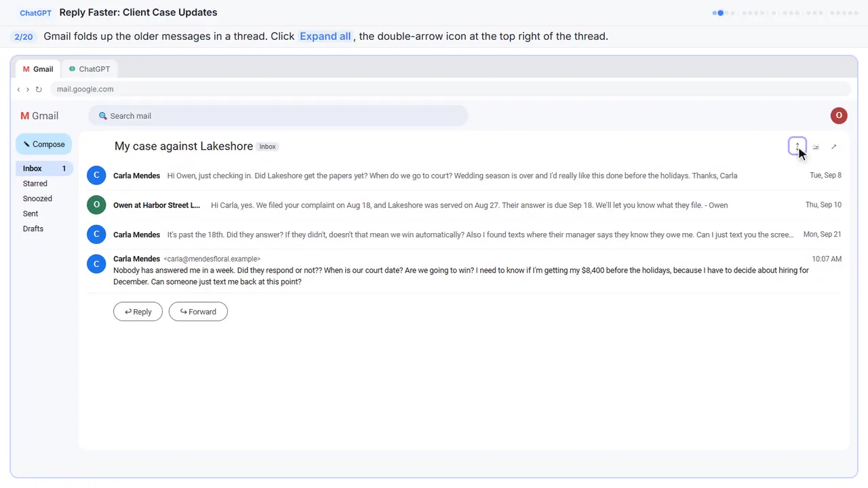
Task: Click the browser forward arrow
Action: pyautogui.click(x=28, y=89)
